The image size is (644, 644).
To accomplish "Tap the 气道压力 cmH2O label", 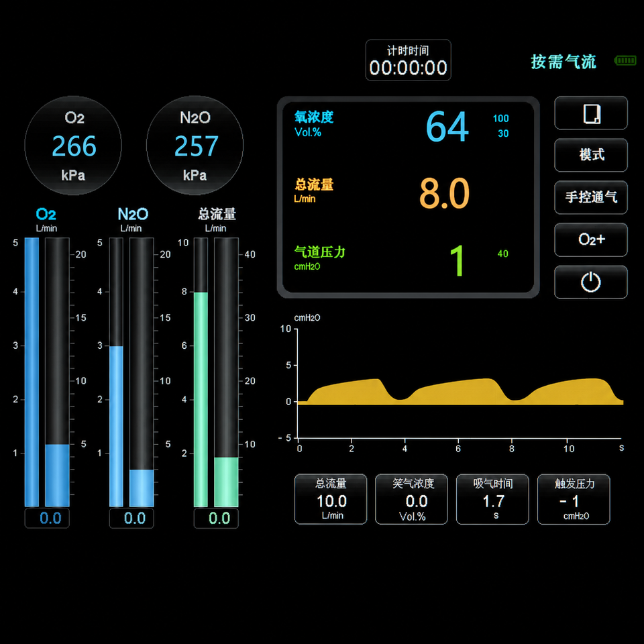I will coord(319,258).
